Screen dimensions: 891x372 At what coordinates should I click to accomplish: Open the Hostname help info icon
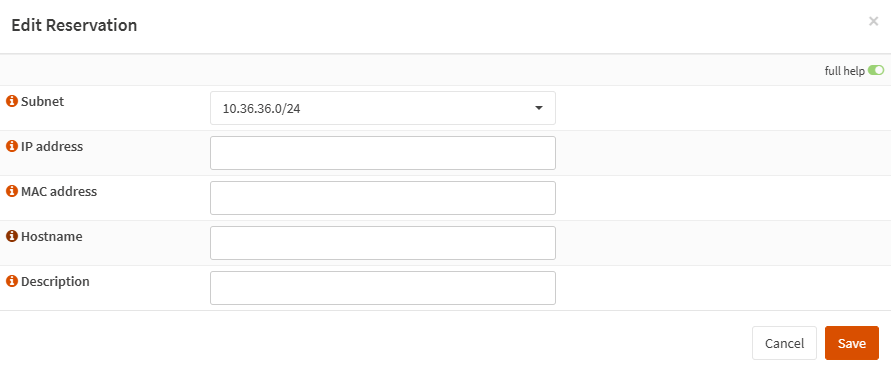pos(11,236)
